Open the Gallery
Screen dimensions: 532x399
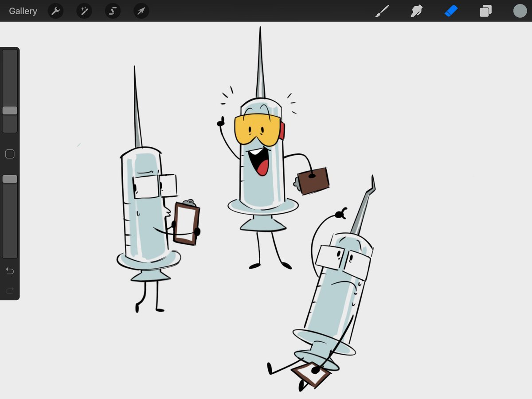coord(23,11)
